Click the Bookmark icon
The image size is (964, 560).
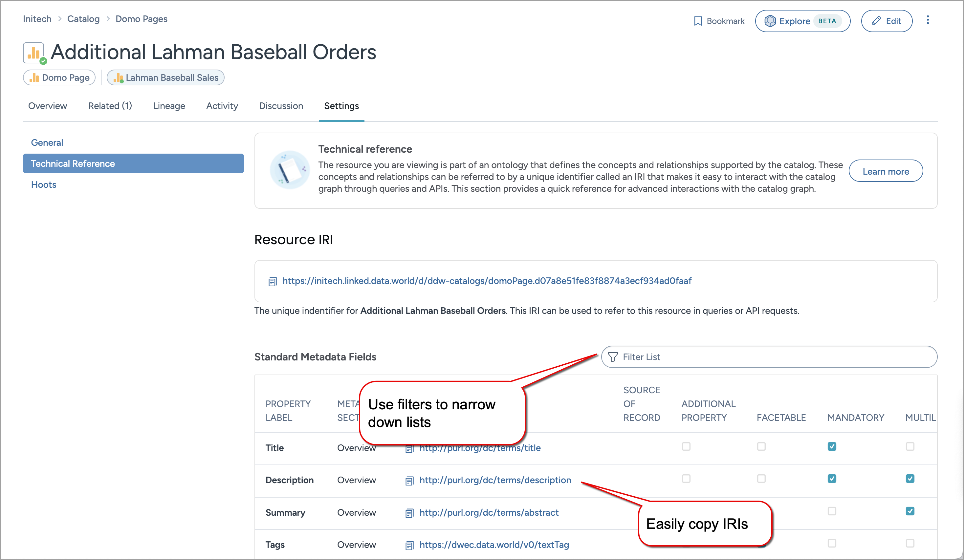click(697, 21)
